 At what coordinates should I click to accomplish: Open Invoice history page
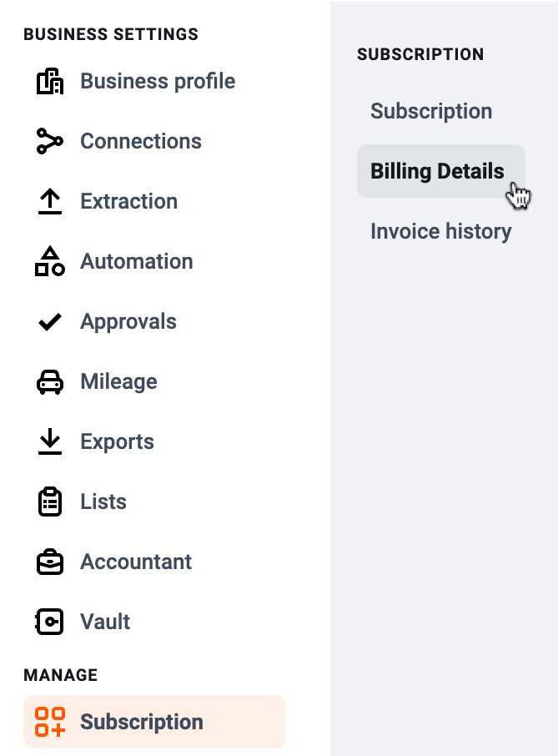pyautogui.click(x=441, y=231)
